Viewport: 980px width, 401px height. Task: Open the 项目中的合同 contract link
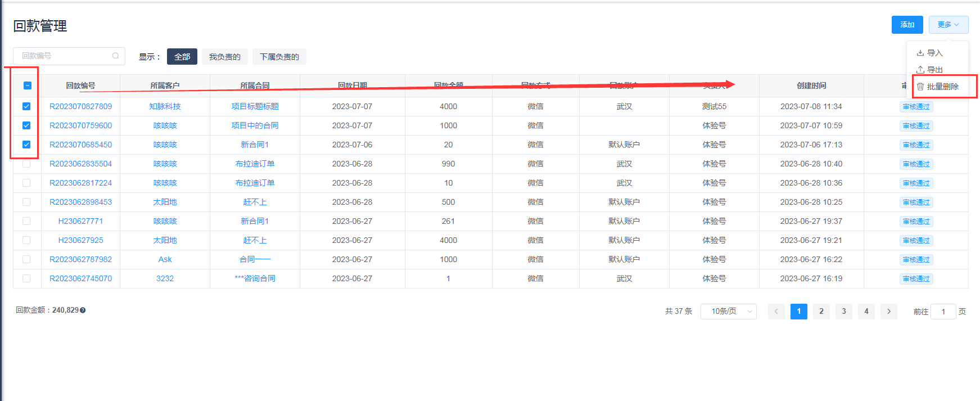[255, 125]
